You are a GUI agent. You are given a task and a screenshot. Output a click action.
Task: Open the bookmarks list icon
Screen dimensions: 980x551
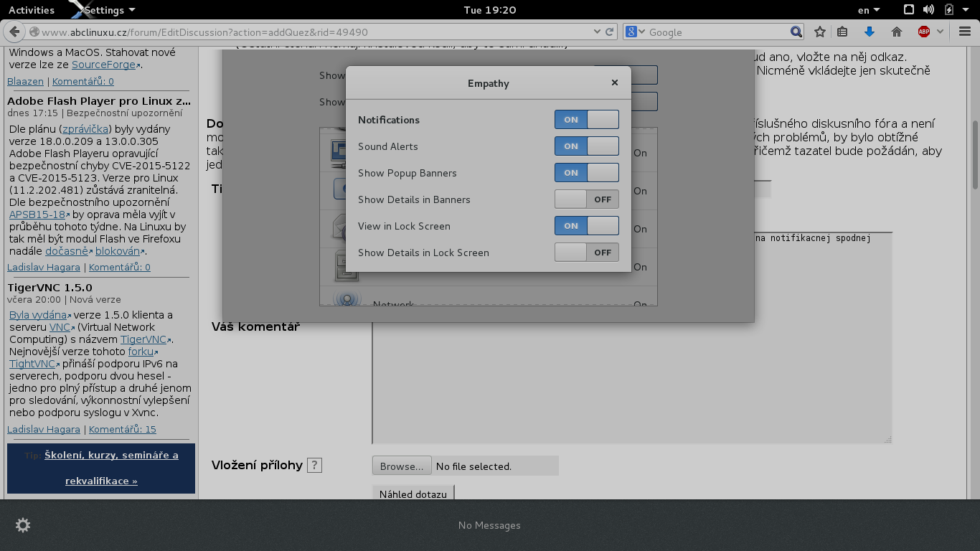843,32
